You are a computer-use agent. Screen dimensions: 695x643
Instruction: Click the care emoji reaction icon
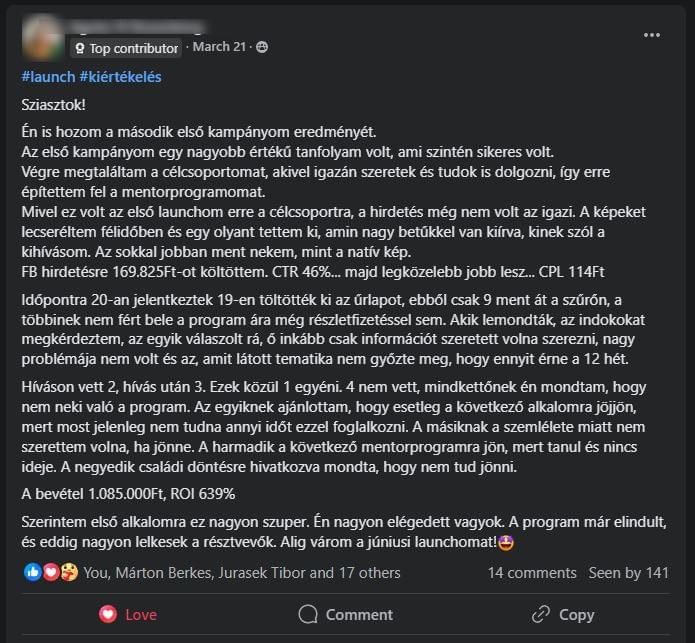click(69, 573)
